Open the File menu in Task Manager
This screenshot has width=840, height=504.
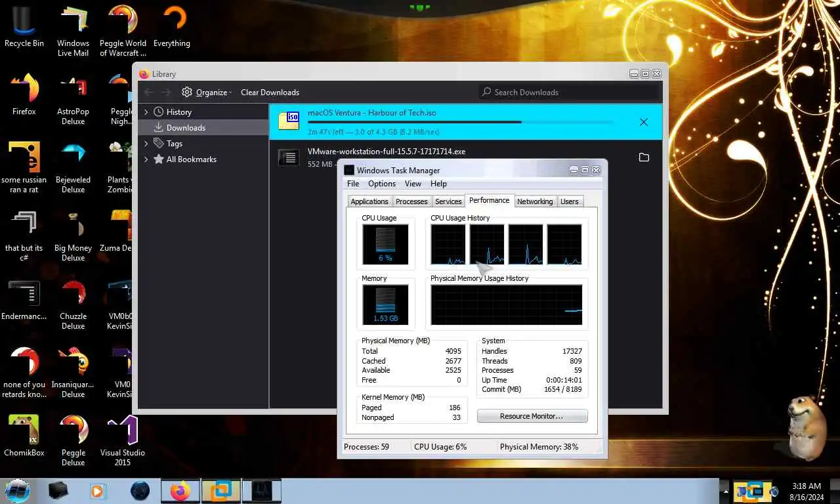[353, 184]
